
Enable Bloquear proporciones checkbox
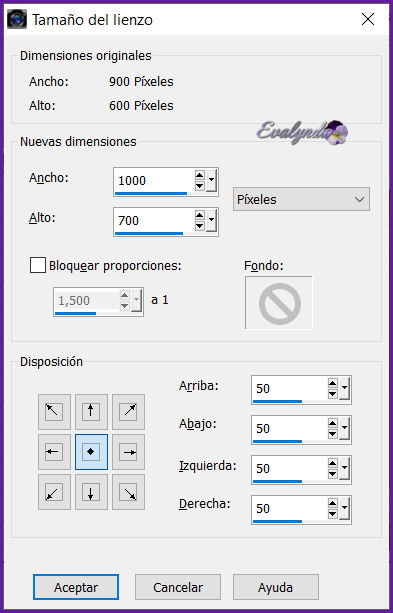tap(38, 265)
